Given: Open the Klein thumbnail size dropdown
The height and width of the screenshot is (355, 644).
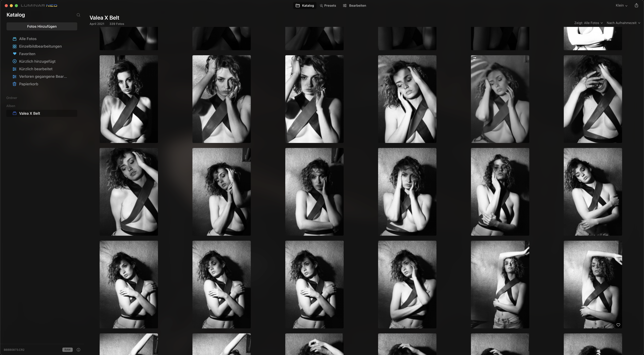Looking at the screenshot, I should (621, 6).
